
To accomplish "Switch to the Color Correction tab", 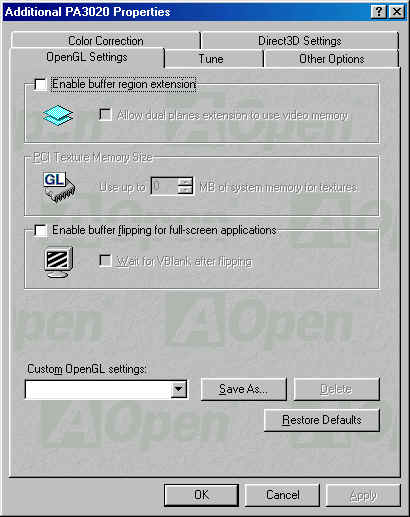I will (106, 41).
